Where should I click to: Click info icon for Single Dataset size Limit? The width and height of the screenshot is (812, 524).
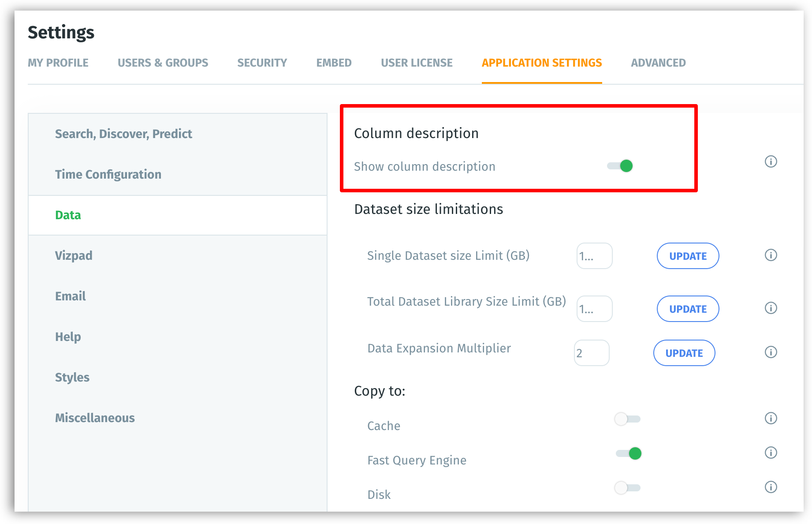(x=771, y=255)
